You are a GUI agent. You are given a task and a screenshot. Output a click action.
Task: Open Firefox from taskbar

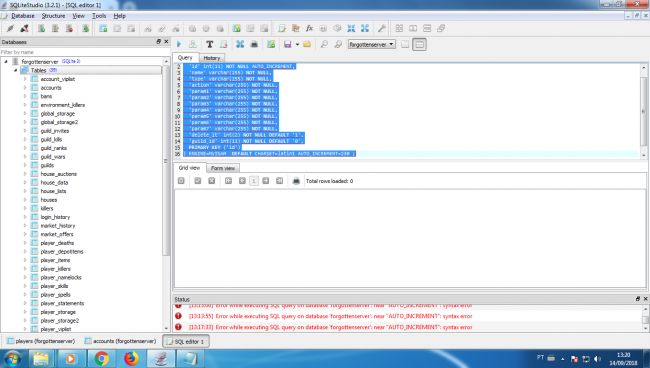(x=131, y=358)
